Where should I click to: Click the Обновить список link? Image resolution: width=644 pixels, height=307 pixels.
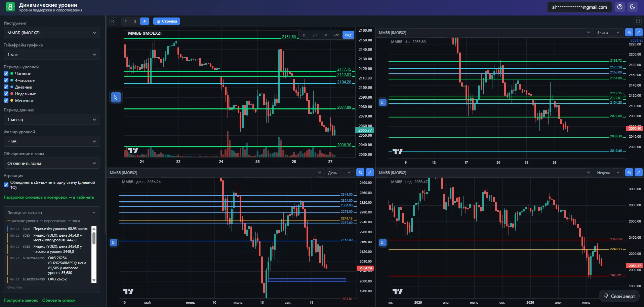[x=59, y=300]
